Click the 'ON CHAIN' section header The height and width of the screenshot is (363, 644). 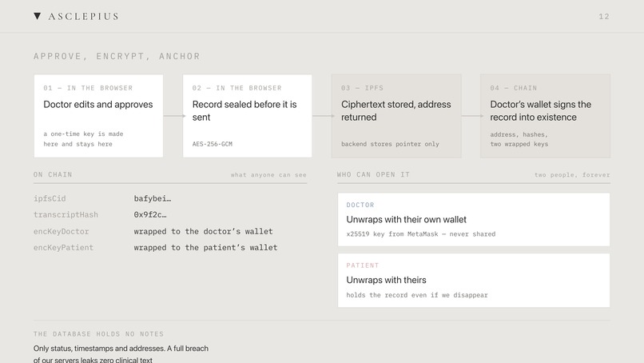[x=53, y=175]
